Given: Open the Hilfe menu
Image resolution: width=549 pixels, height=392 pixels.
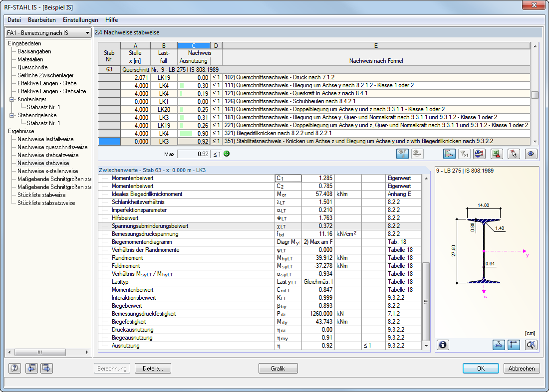Looking at the screenshot, I should coord(111,20).
